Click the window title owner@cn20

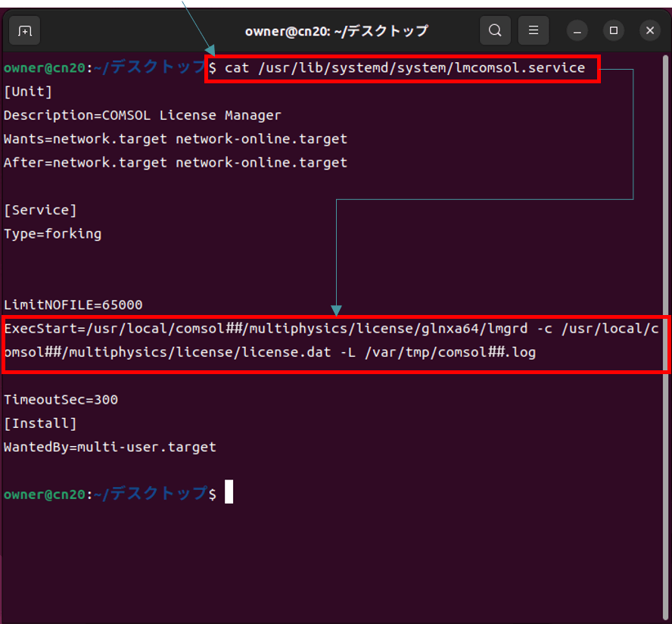point(336,31)
